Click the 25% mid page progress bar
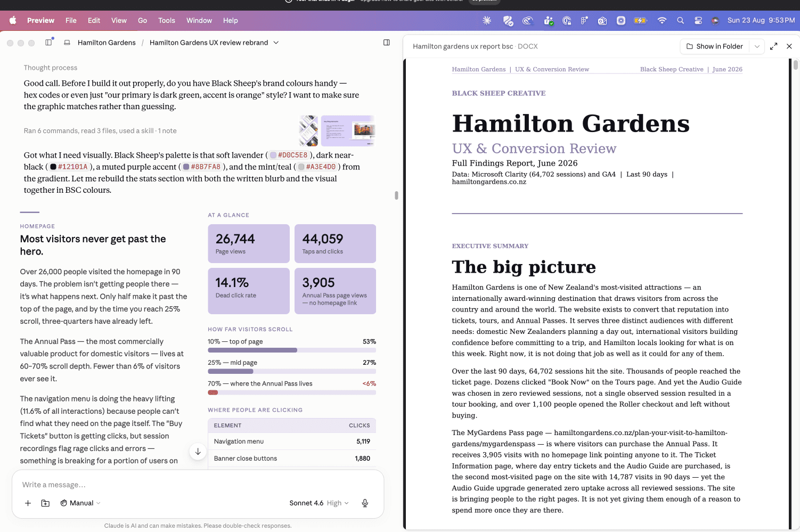This screenshot has height=532, width=800. [x=292, y=371]
